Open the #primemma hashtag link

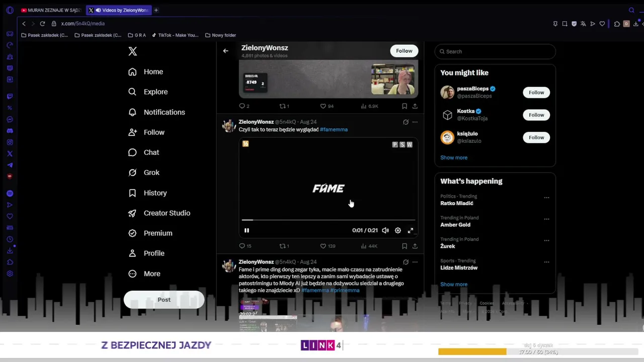(345, 291)
